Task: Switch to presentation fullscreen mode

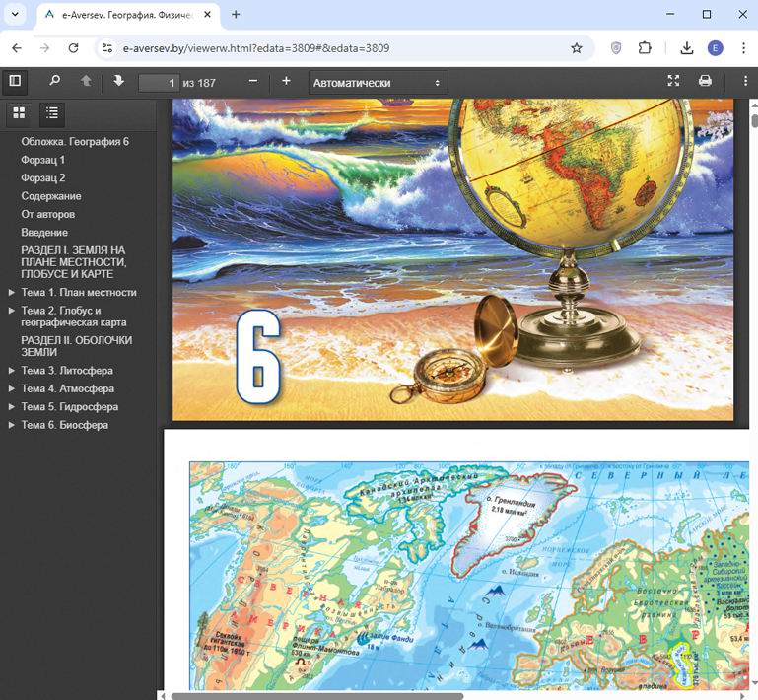Action: [673, 81]
